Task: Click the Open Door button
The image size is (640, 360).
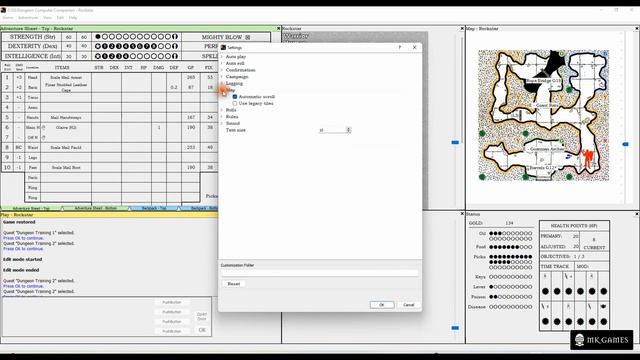Action: pos(202,316)
